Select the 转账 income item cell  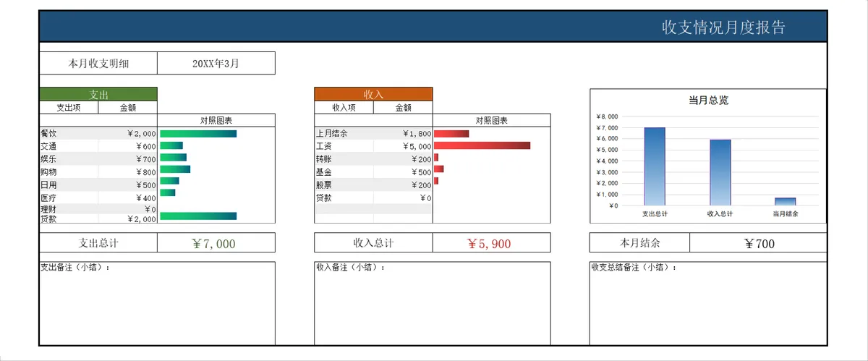tap(344, 158)
